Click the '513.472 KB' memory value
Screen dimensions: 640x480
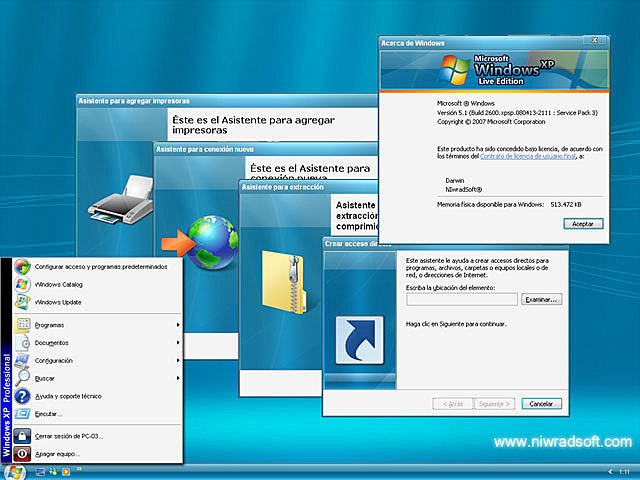[566, 204]
